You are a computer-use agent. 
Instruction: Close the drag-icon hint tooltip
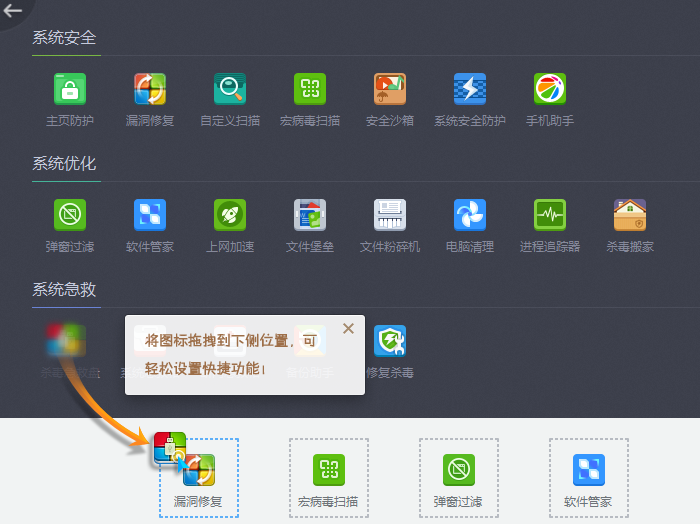(x=348, y=328)
